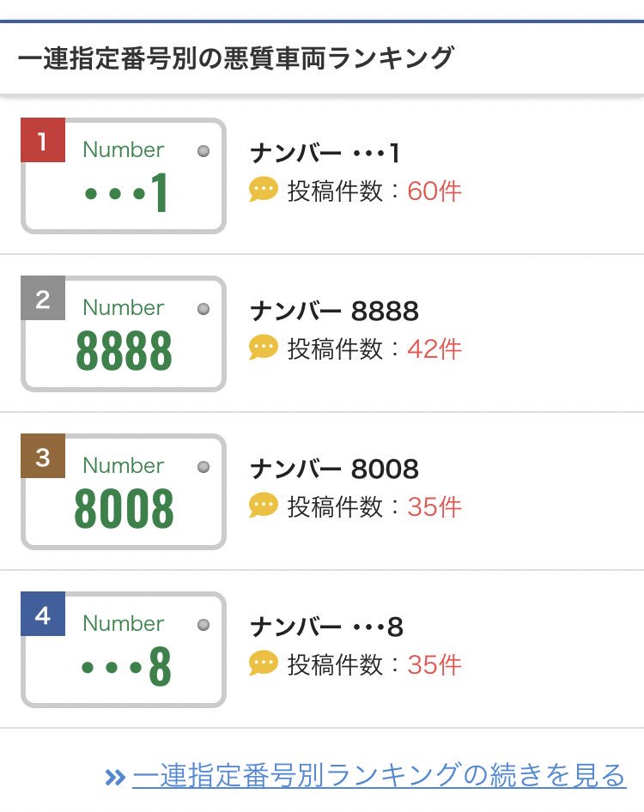The image size is (644, 812).
Task: Click the brown rank 3 badge
Action: pyautogui.click(x=43, y=456)
